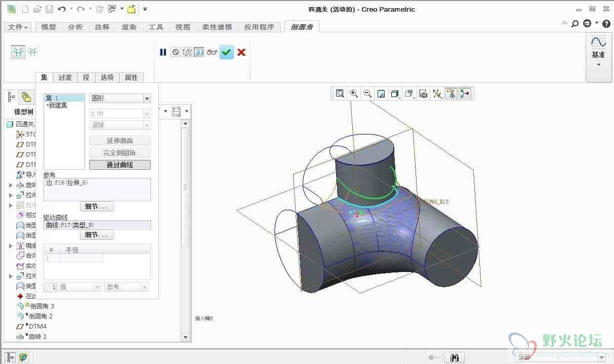Screen dimensions: 614x364
Task: Switch to the 视图 ribbon tab
Action: point(183,27)
